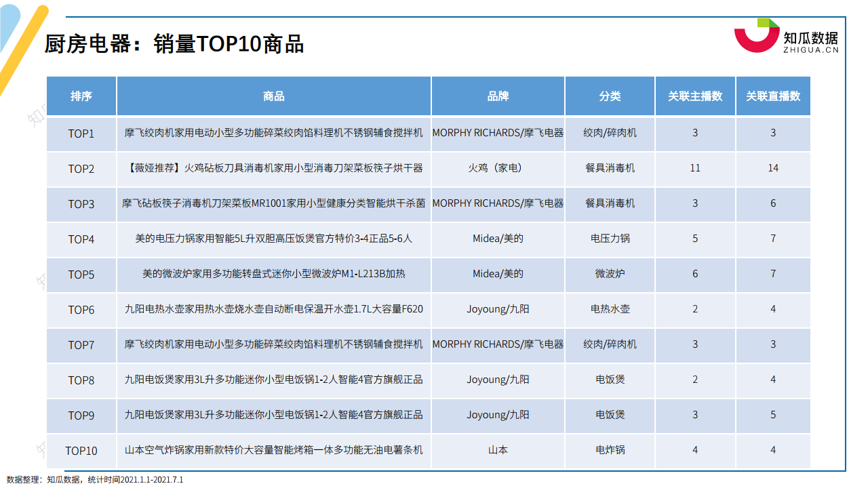Click the 电压力锅 category cell

(610, 239)
